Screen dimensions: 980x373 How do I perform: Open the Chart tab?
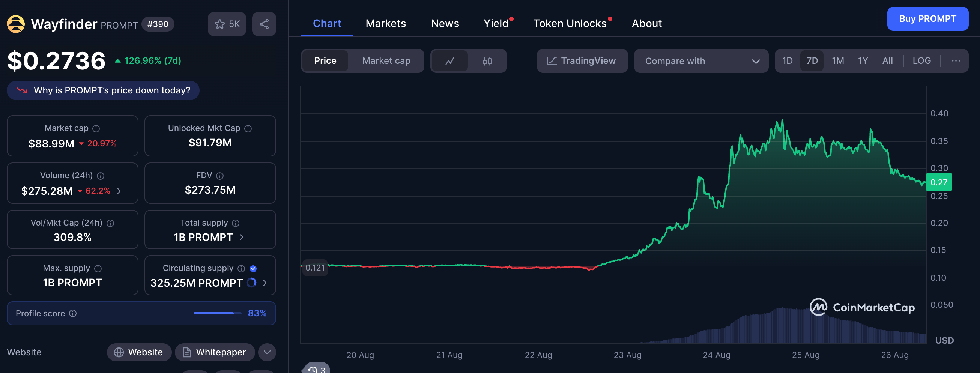(327, 24)
